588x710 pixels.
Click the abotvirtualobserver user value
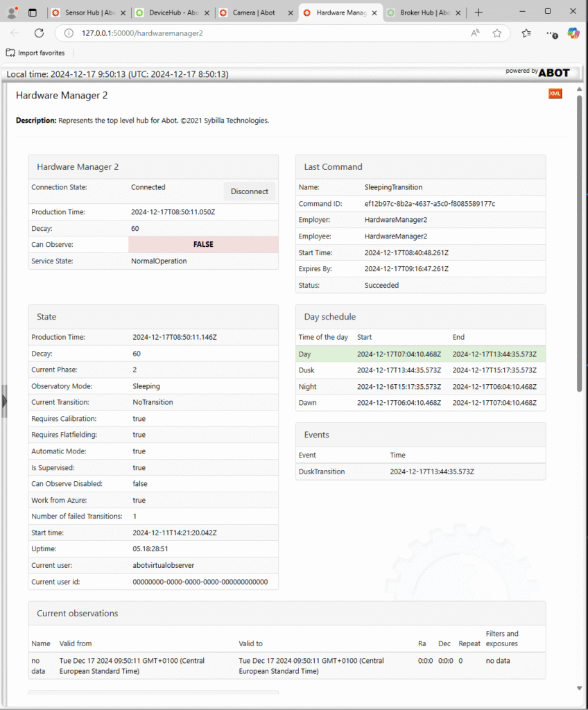163,565
